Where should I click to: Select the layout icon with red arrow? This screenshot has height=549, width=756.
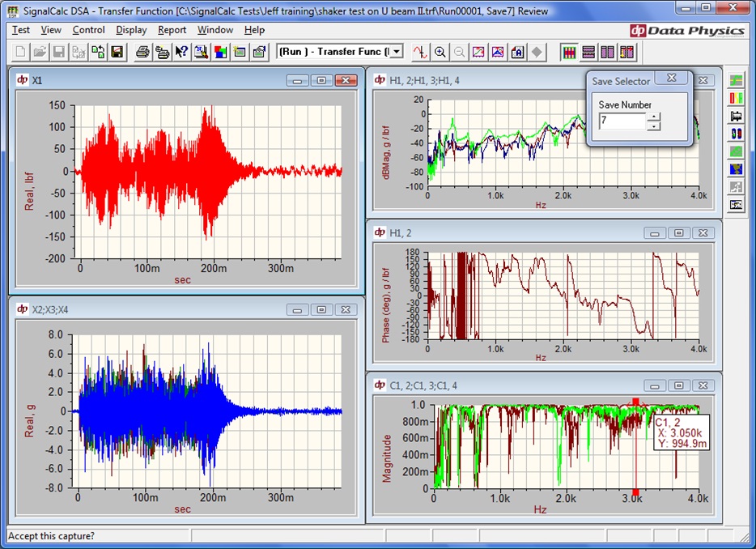(627, 52)
